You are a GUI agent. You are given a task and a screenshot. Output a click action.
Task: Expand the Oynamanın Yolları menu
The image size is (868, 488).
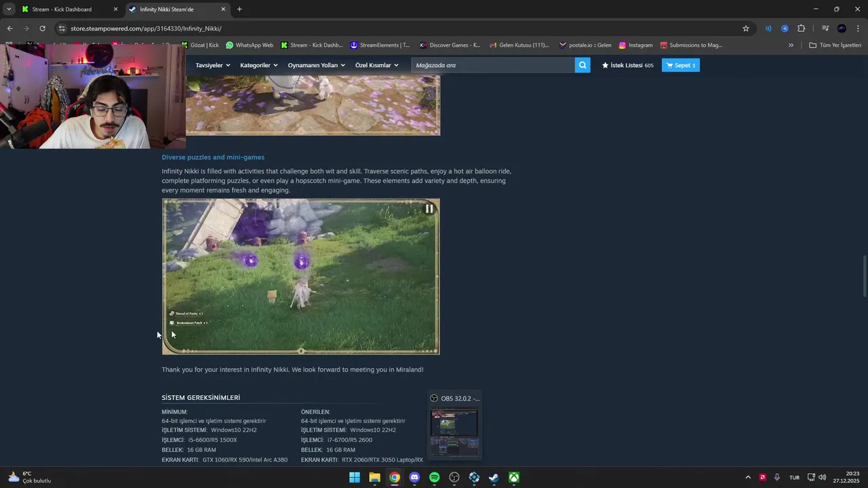point(317,65)
